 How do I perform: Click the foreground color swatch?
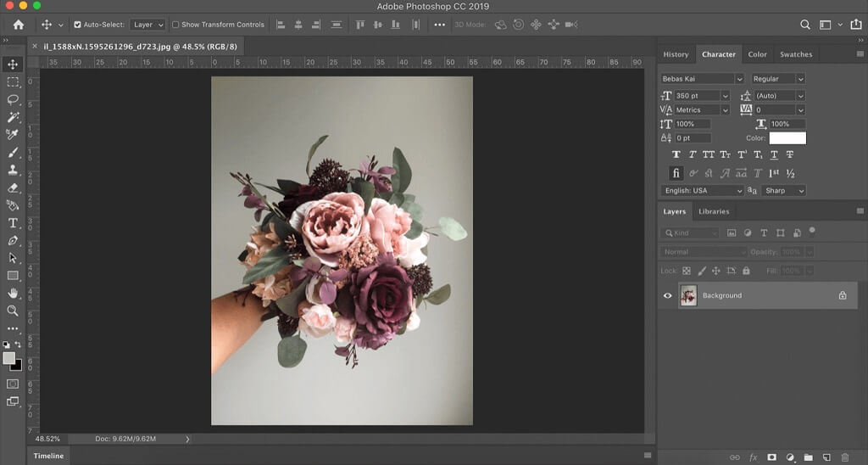pos(8,358)
